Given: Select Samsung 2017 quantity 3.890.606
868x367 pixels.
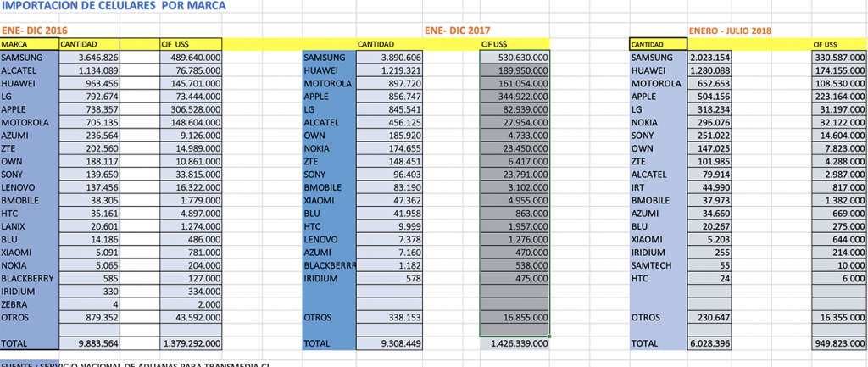Looking at the screenshot, I should [x=390, y=58].
